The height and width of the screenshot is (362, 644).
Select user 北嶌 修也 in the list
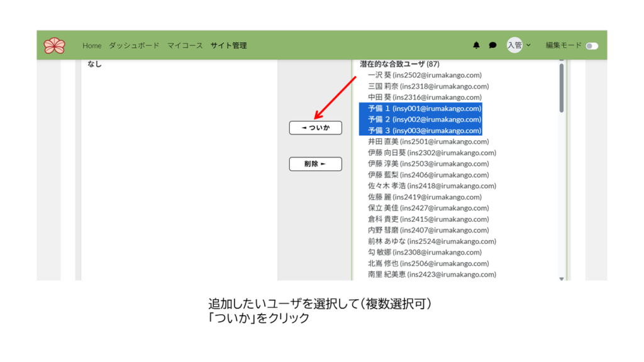tap(428, 263)
